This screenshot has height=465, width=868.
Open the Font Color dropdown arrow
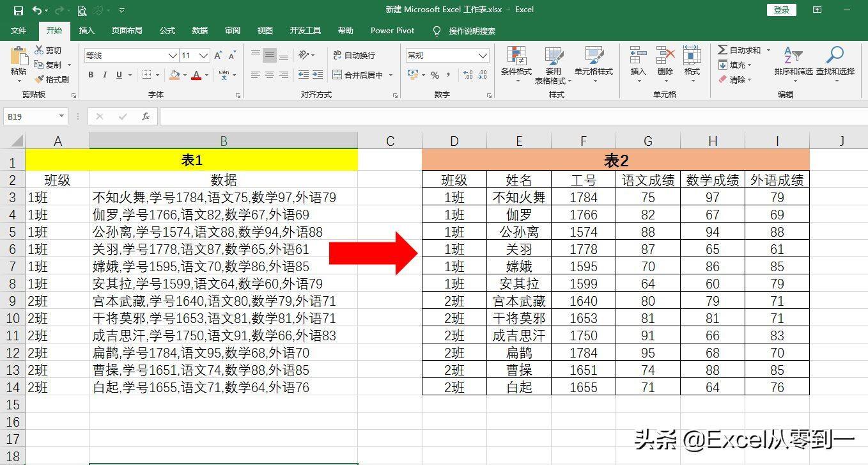(207, 75)
